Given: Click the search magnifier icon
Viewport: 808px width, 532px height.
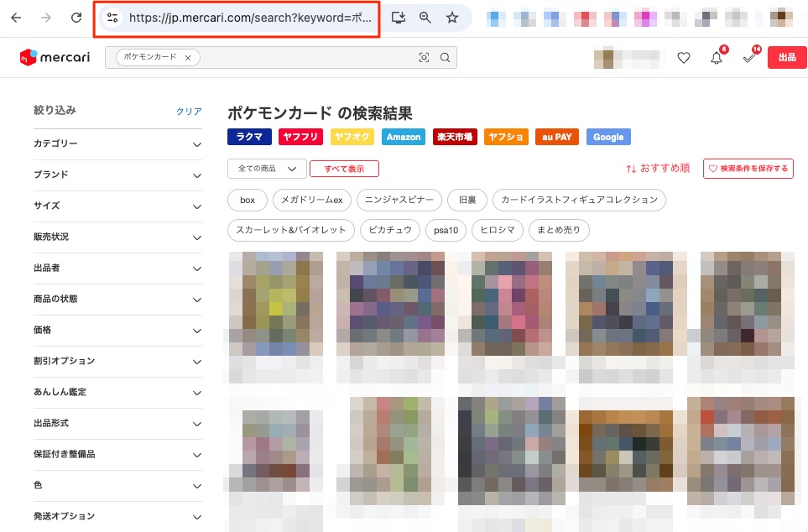Looking at the screenshot, I should [445, 58].
